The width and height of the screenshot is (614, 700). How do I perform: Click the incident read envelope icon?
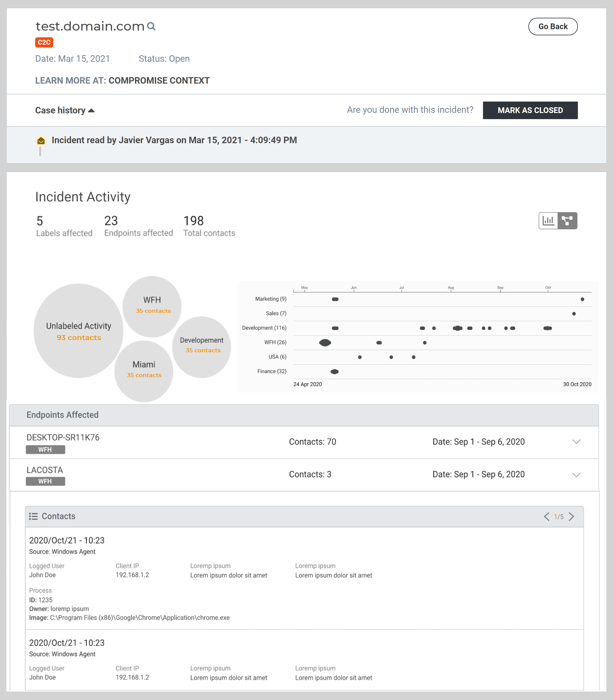click(x=41, y=140)
